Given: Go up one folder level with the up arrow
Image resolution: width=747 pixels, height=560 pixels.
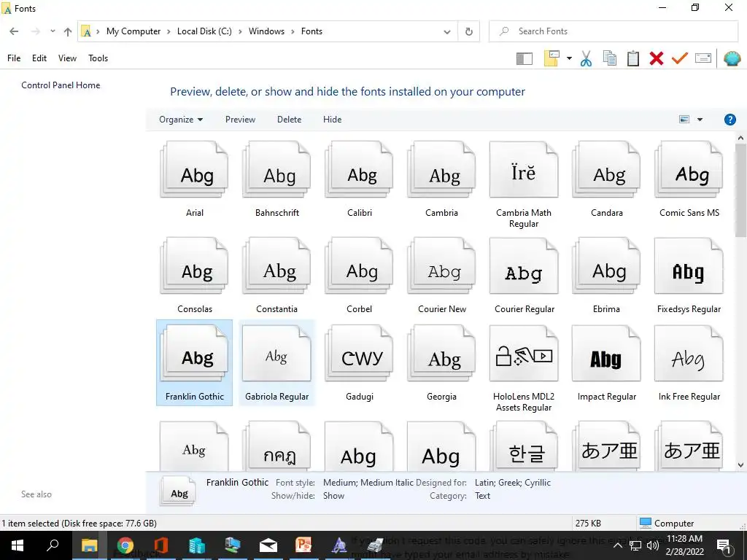Looking at the screenshot, I should 68,31.
